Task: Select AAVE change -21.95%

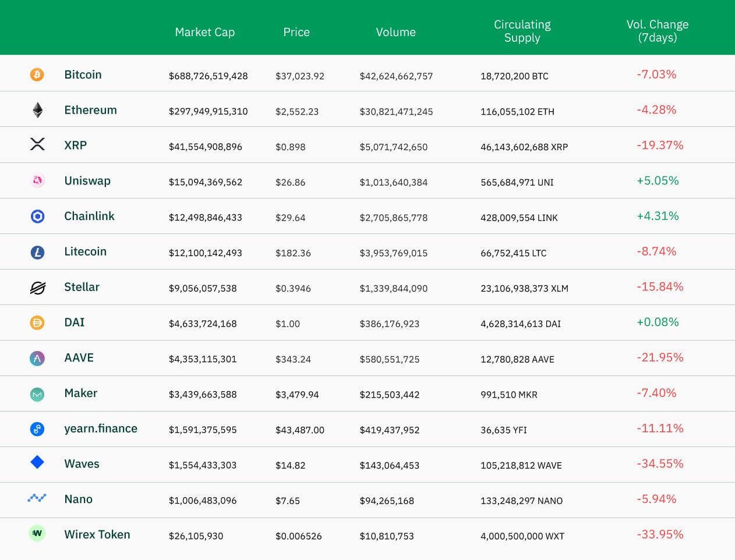Action: point(660,357)
